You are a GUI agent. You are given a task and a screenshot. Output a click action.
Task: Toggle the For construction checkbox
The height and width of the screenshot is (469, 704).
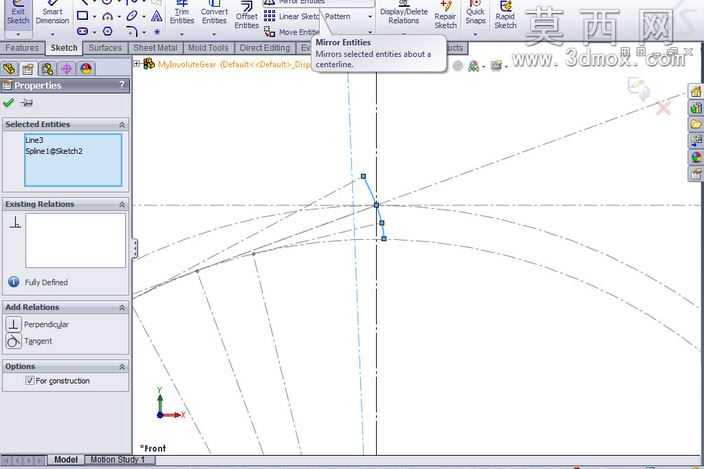30,381
